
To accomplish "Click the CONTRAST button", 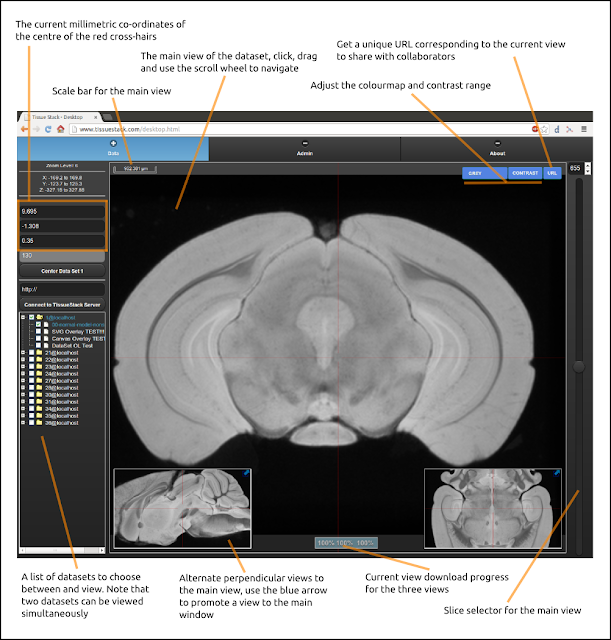I will pyautogui.click(x=525, y=173).
